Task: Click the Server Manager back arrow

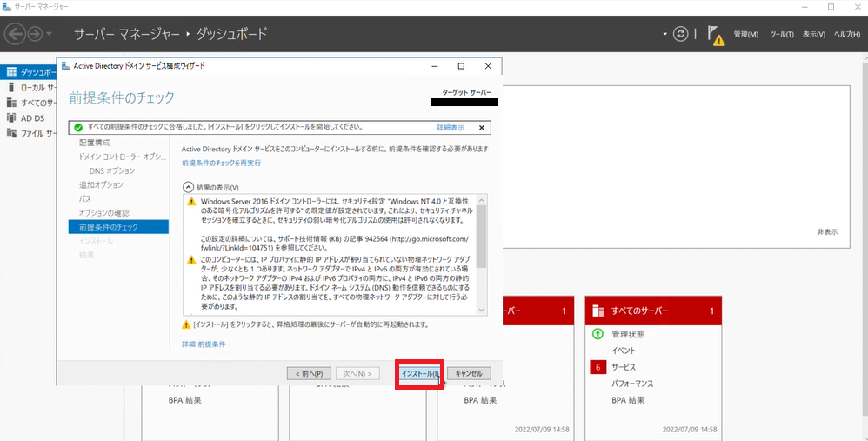Action: coord(15,34)
